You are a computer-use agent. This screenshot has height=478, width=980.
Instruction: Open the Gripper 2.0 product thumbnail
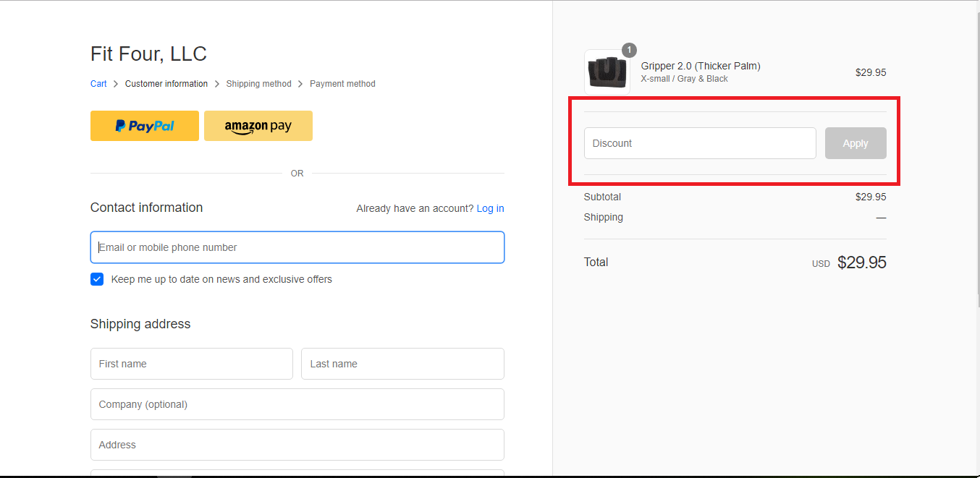(607, 72)
